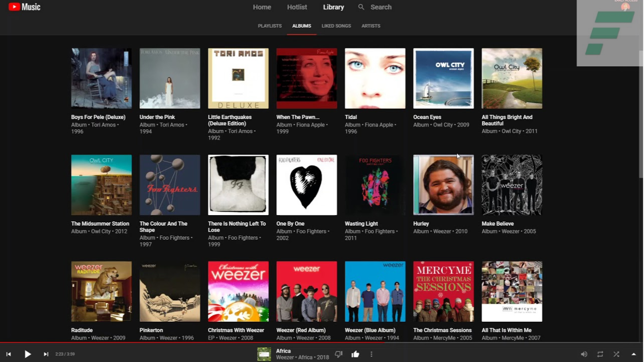Open All That Is Within Me cover
Image resolution: width=644 pixels, height=362 pixels.
tap(512, 292)
